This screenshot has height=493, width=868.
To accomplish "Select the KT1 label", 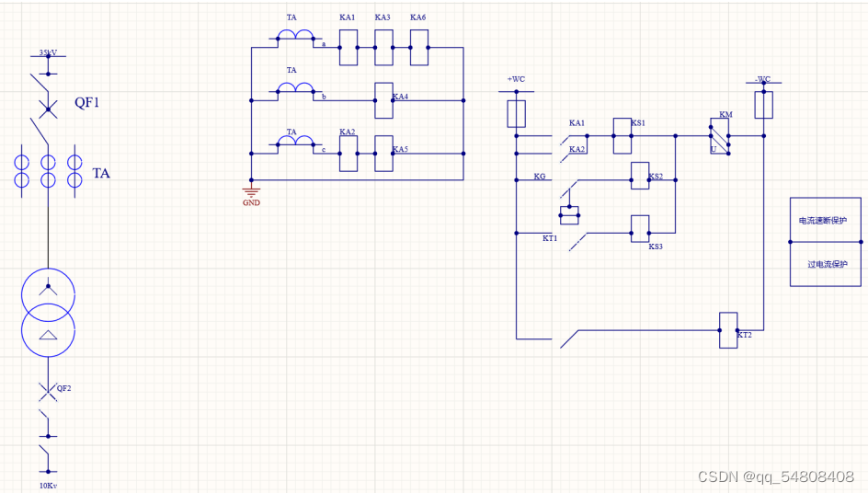I will coord(550,238).
